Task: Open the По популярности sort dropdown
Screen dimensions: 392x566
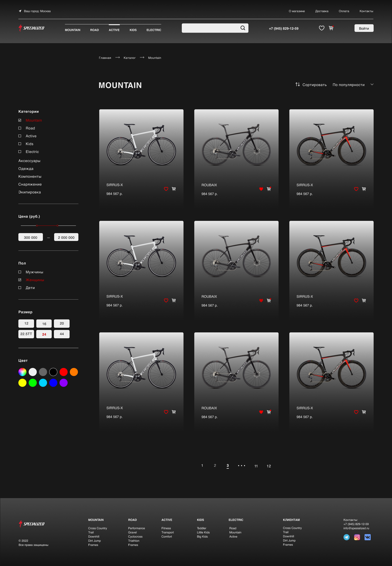Action: pos(353,85)
